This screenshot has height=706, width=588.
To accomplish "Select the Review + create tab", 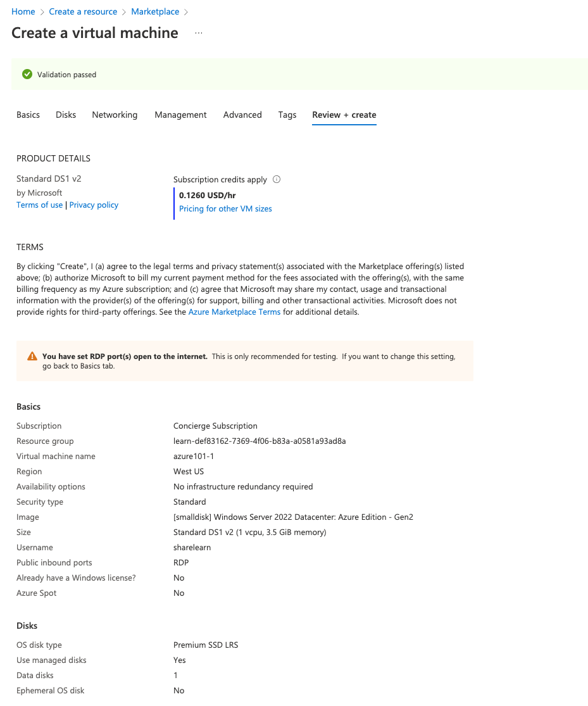I will 344,115.
